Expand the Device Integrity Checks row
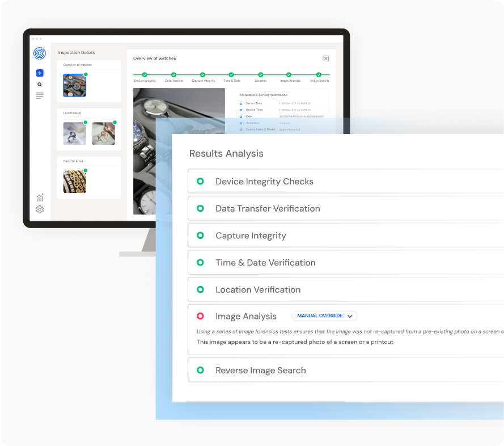Screen dimensions: 504x446 pos(346,181)
